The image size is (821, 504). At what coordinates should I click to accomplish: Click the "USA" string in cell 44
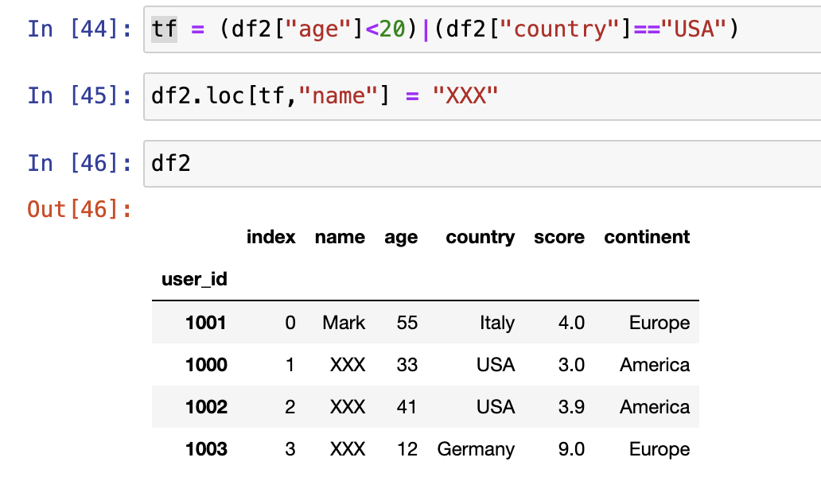[695, 29]
